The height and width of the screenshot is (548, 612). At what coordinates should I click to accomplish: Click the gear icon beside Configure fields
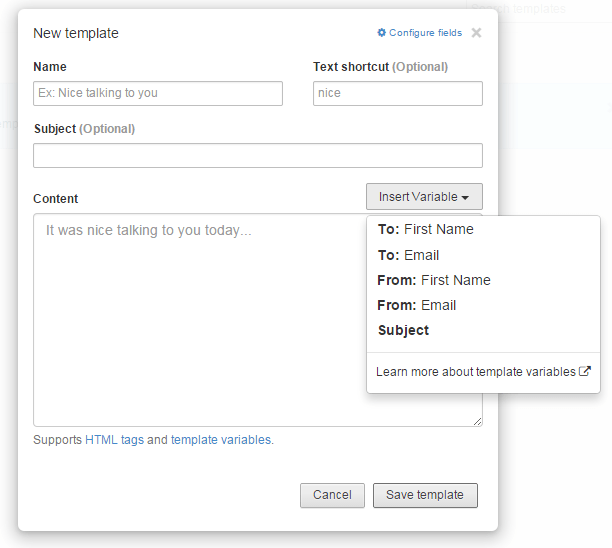[381, 33]
